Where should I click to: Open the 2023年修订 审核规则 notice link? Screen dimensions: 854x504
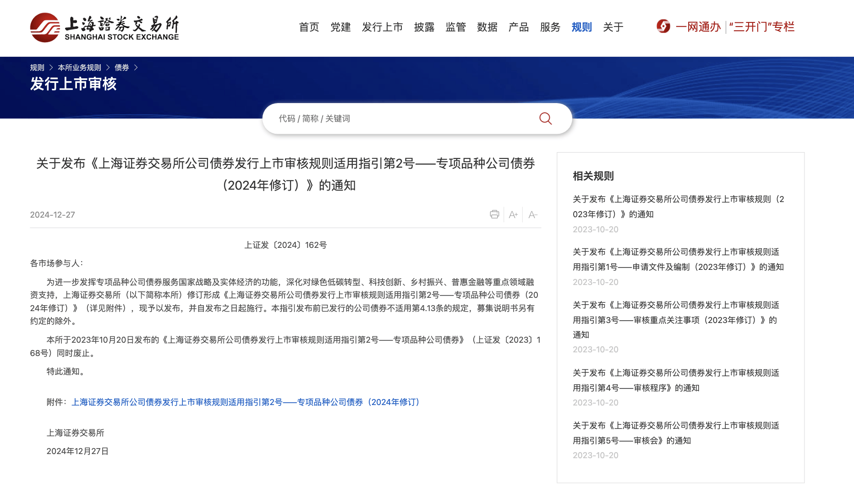pyautogui.click(x=678, y=206)
